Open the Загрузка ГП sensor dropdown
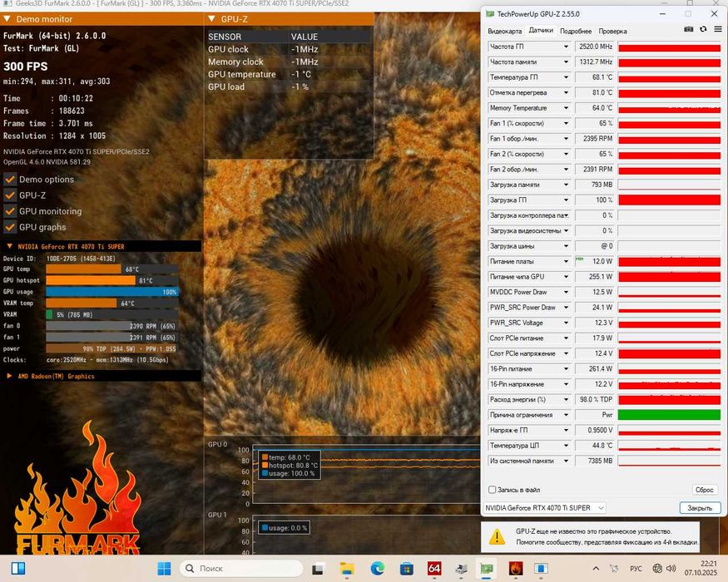Viewport: 728px width, 582px height. (x=566, y=200)
